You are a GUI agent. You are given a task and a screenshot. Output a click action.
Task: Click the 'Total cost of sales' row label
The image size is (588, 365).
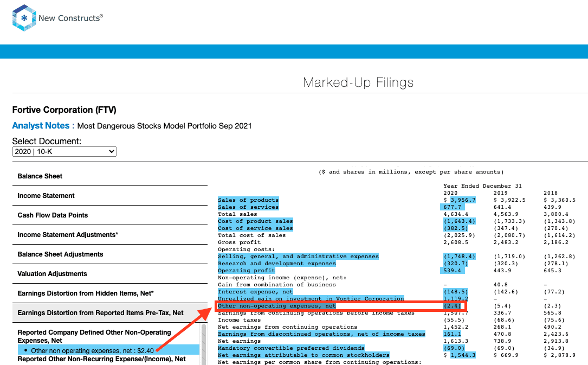(x=251, y=235)
